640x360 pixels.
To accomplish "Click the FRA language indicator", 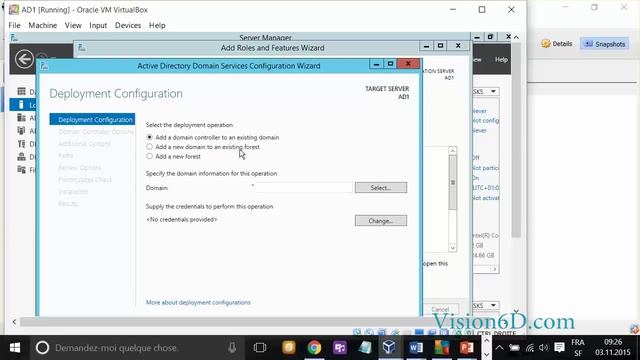I will pos(578,342).
